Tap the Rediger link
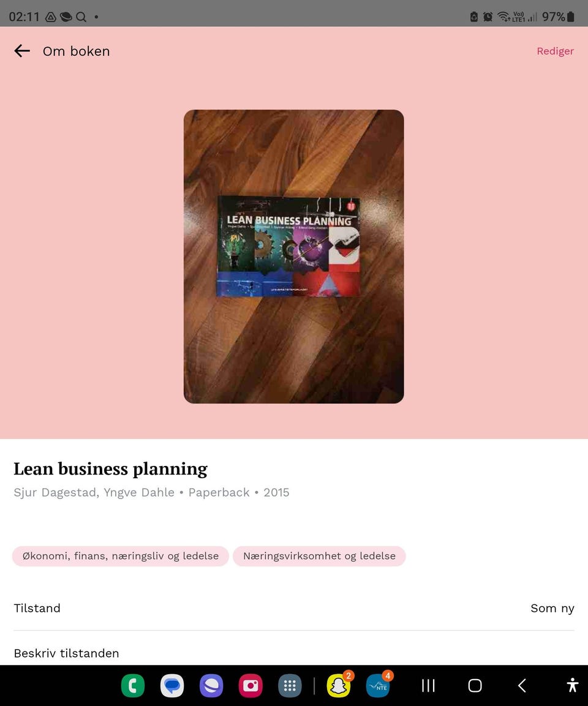 [x=555, y=51]
